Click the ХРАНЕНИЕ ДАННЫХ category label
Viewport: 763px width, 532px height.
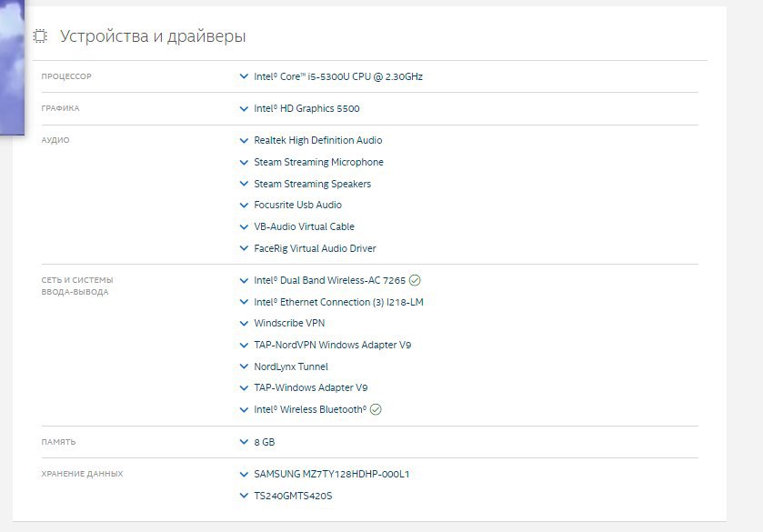(x=82, y=474)
